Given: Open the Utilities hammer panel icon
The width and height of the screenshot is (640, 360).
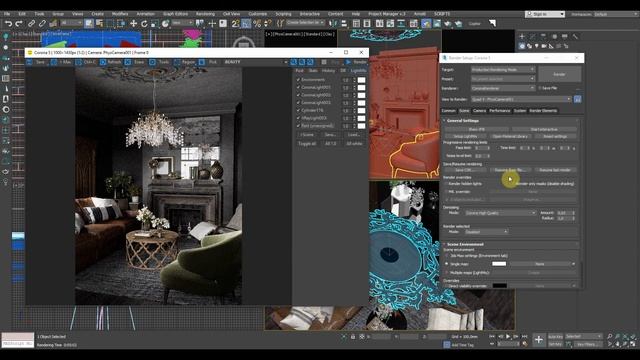Looking at the screenshot, I should (575, 36).
